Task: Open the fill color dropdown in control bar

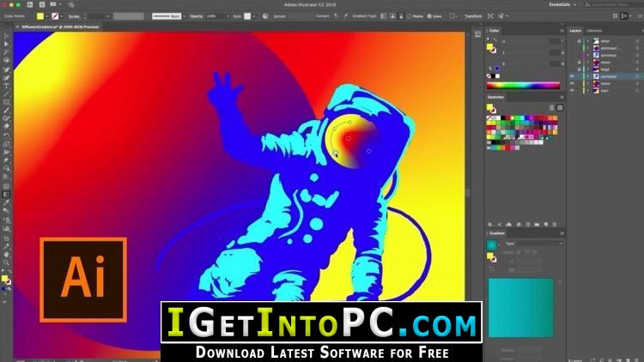Action: pyautogui.click(x=46, y=16)
